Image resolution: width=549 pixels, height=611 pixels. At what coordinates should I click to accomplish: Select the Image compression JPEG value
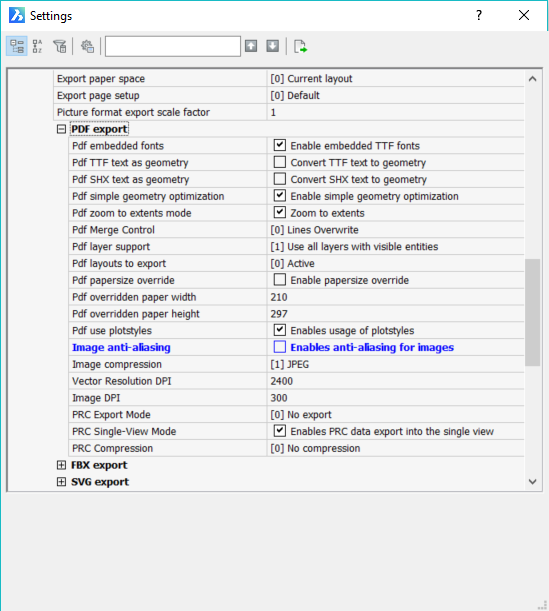coord(395,364)
